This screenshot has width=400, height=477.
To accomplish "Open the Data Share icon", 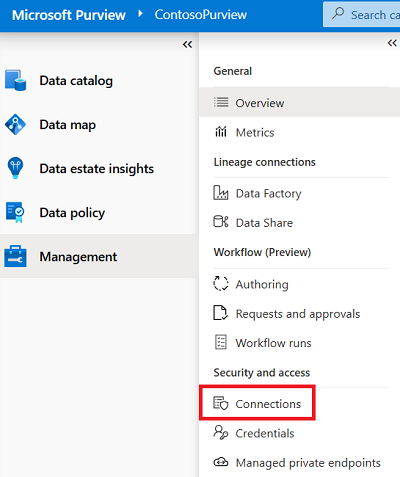I will (221, 222).
